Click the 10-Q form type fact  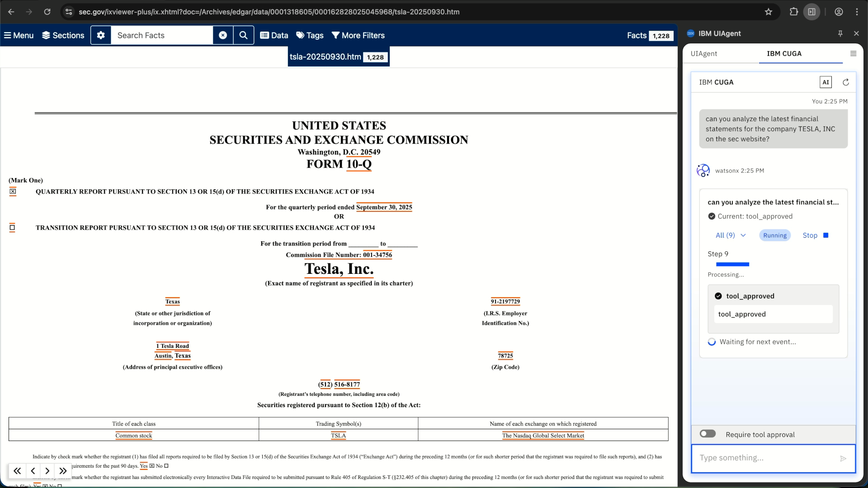click(359, 164)
